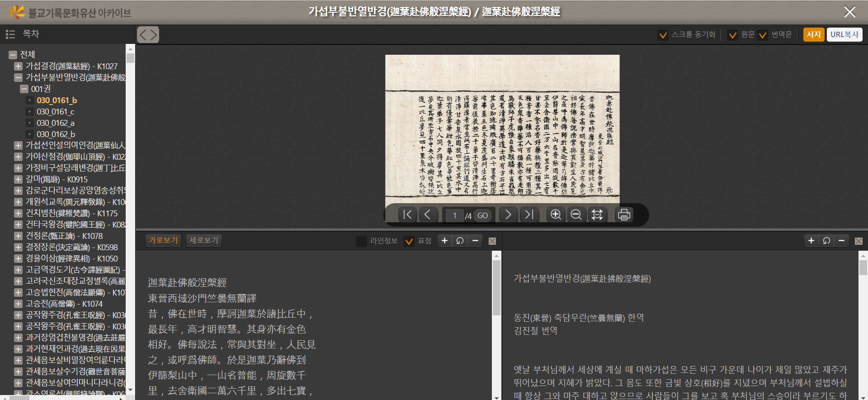
Task: Go to the previous scan page
Action: pos(428,214)
